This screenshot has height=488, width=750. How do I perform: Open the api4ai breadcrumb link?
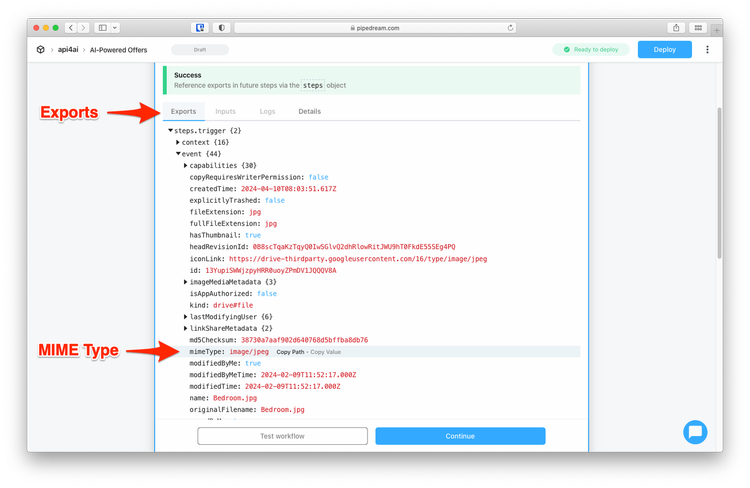[x=68, y=49]
